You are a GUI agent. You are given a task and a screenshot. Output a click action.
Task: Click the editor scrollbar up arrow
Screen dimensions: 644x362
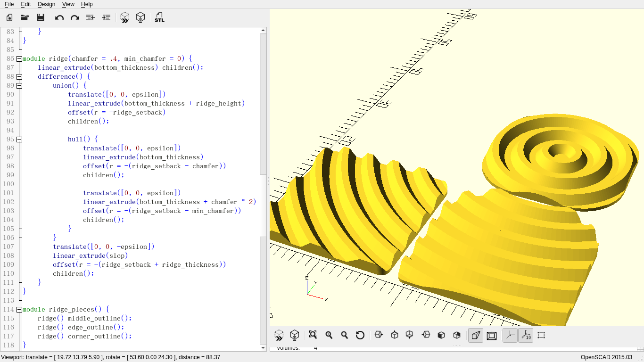pos(263,31)
